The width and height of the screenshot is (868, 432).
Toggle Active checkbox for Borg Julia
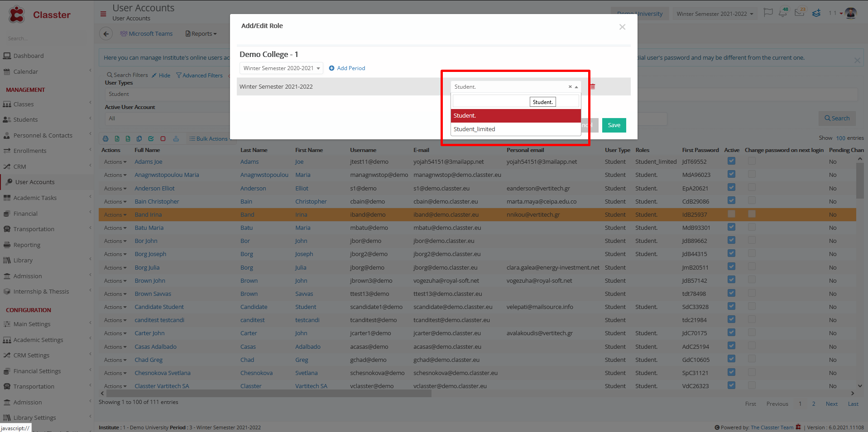(731, 266)
